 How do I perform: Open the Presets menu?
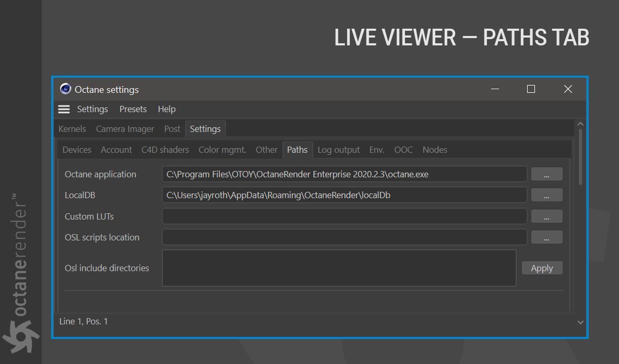point(133,109)
